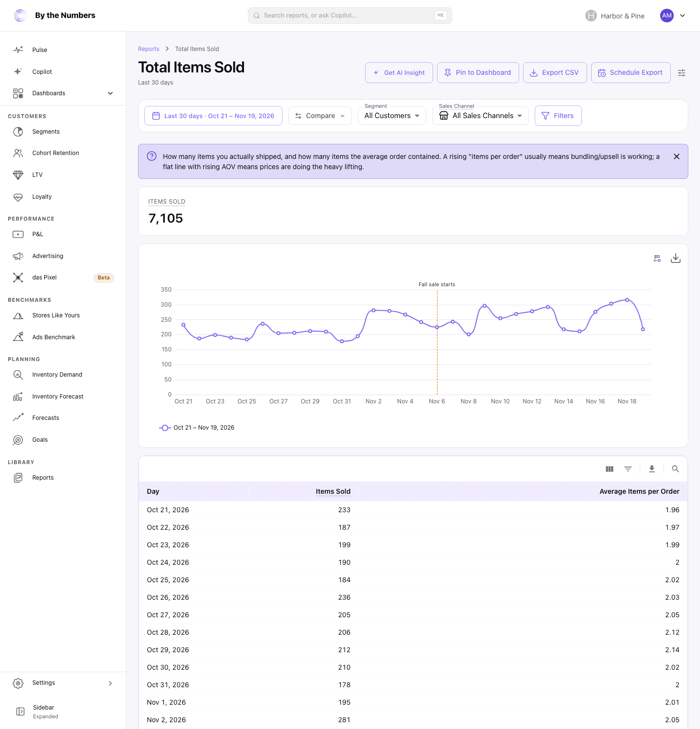Open the AM account menu chevron
Viewport: 700px width, 729px height.
pyautogui.click(x=682, y=16)
